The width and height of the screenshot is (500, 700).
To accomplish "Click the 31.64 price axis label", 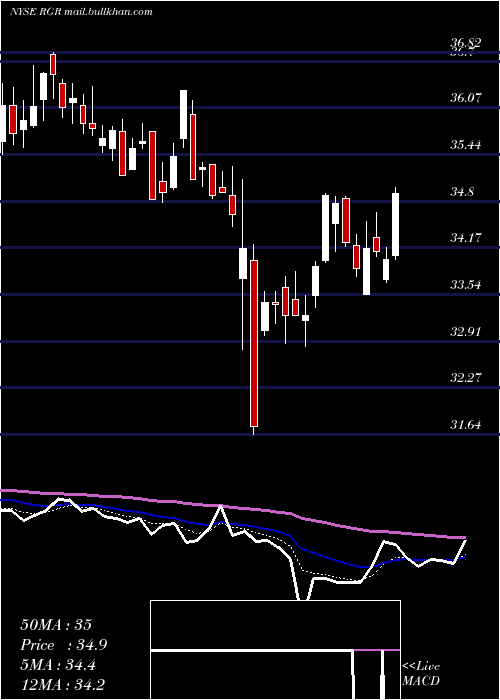I will pos(466,425).
